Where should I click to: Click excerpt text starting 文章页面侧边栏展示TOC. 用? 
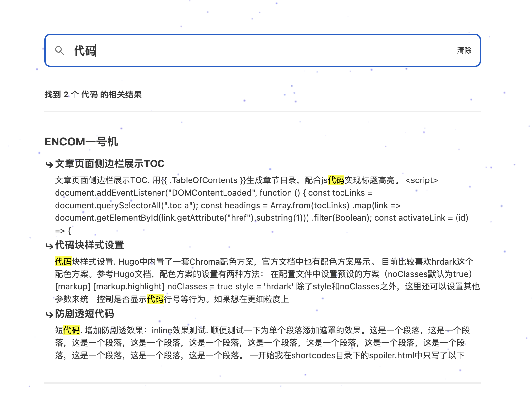click(x=262, y=205)
